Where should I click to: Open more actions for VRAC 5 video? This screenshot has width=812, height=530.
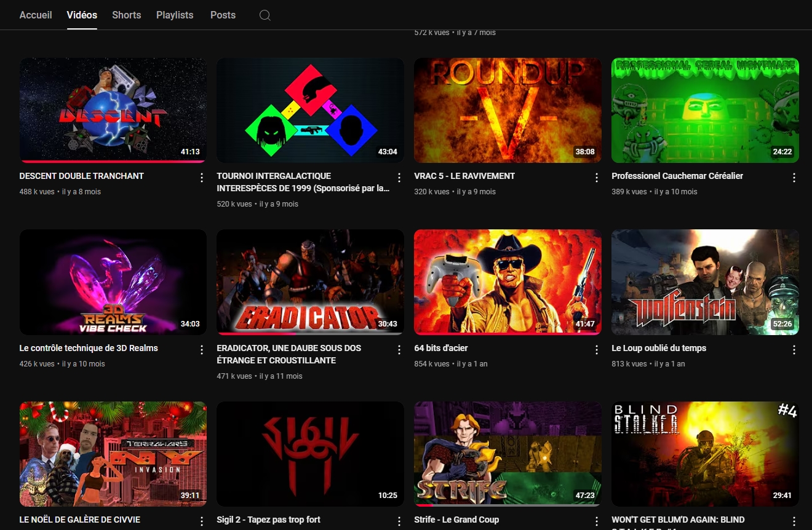596,178
